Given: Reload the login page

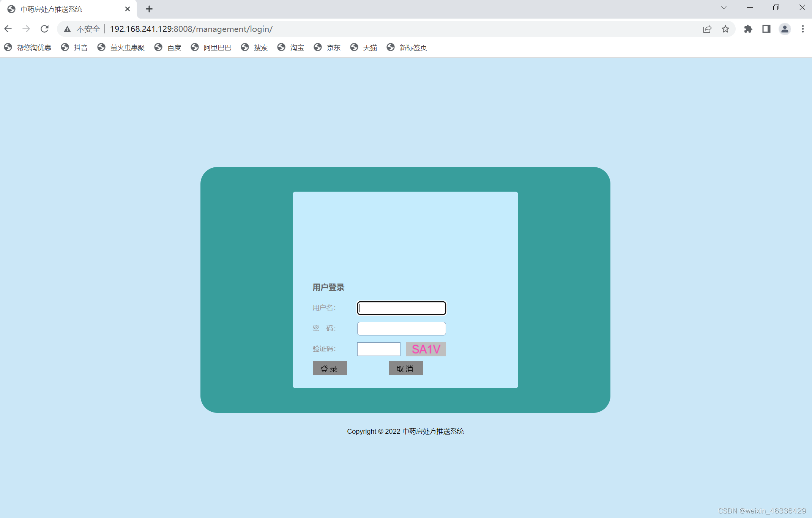Looking at the screenshot, I should [44, 29].
